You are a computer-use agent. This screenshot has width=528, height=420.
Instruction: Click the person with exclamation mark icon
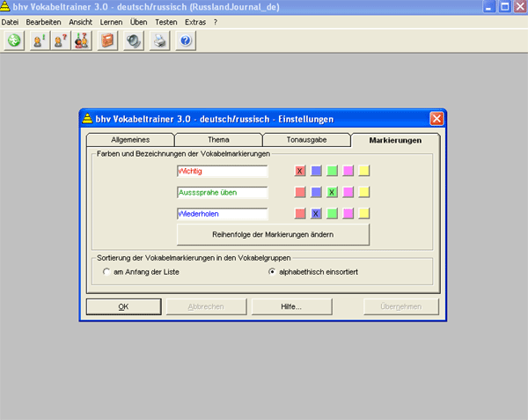(40, 41)
